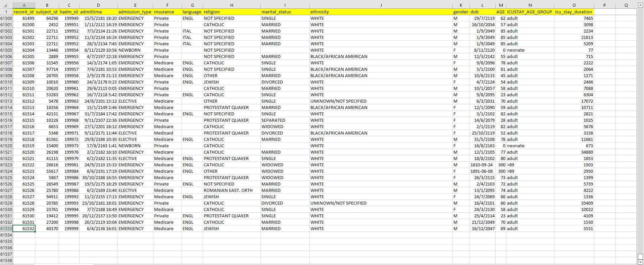Select column J header
The height and width of the screenshot is (265, 644).
[381, 5]
